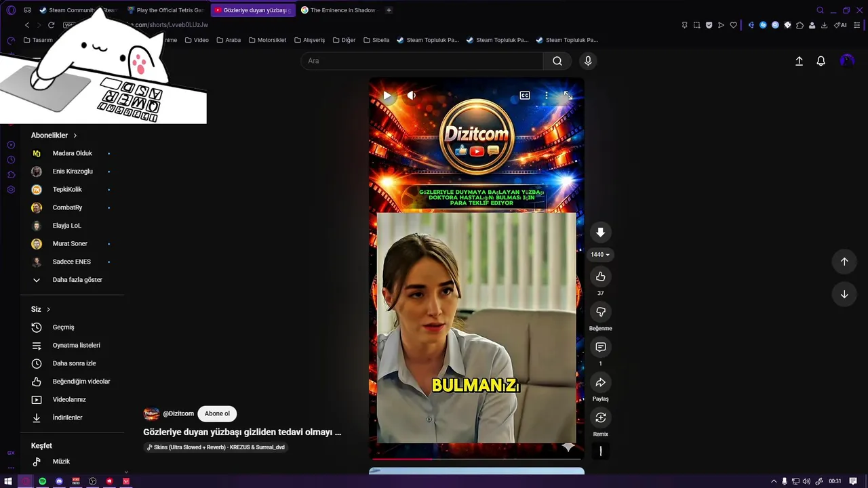Open the YouTube upload/create icon
The height and width of the screenshot is (488, 868).
click(x=799, y=61)
